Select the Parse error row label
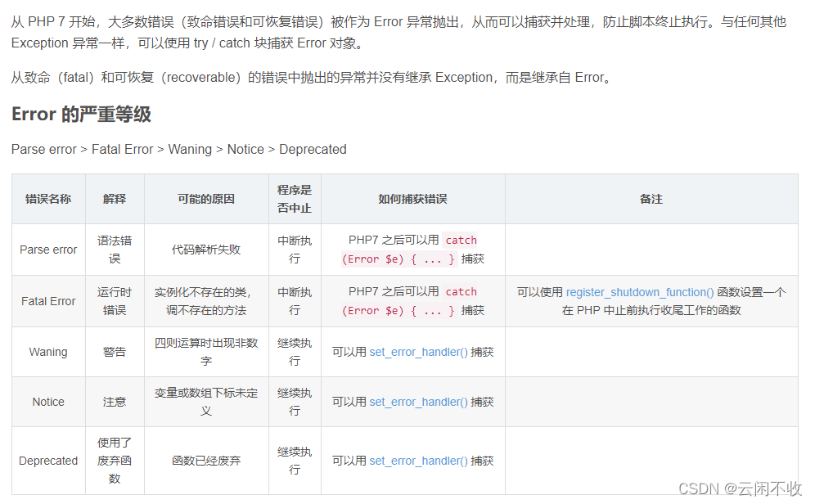Viewport: 815px width, 504px height. [48, 250]
